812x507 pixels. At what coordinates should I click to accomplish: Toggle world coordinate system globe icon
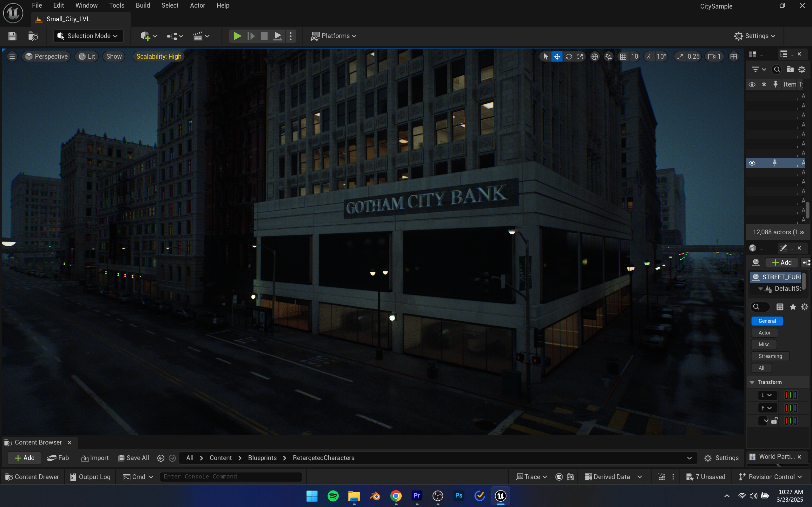tap(595, 56)
